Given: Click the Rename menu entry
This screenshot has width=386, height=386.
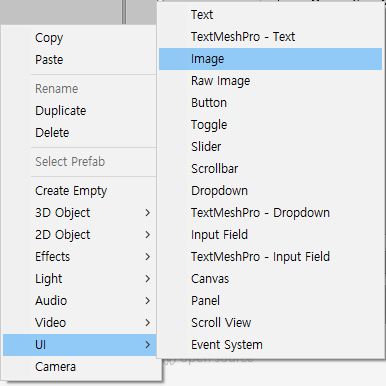Looking at the screenshot, I should [79, 89].
